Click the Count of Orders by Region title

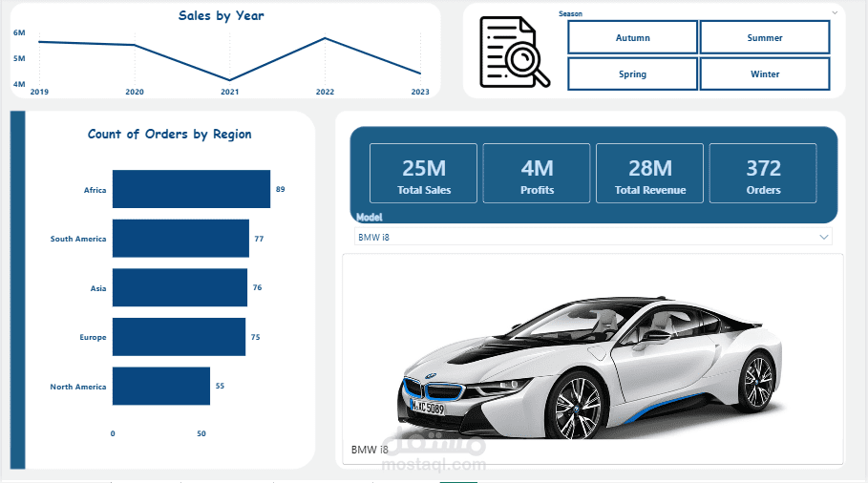[x=169, y=135]
